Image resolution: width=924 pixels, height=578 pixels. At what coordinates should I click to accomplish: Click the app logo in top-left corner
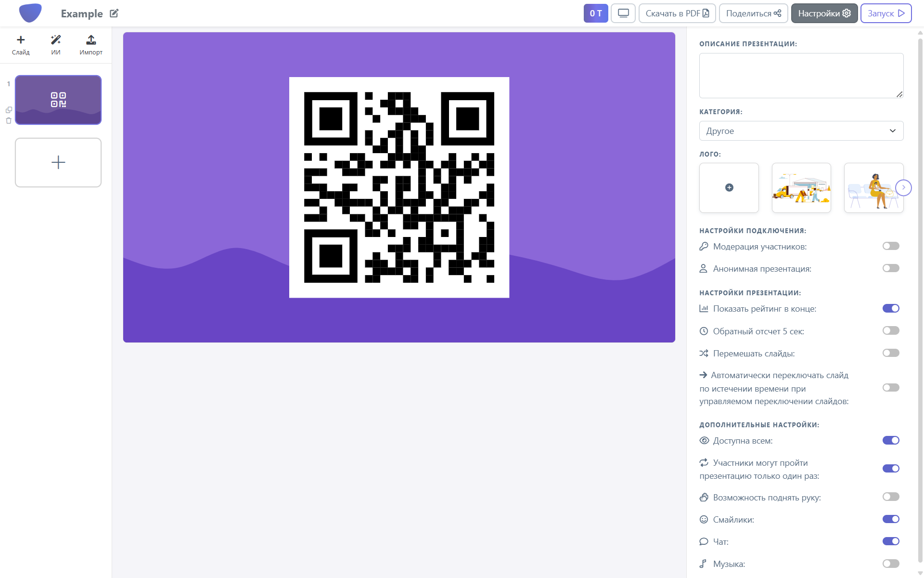coord(30,13)
